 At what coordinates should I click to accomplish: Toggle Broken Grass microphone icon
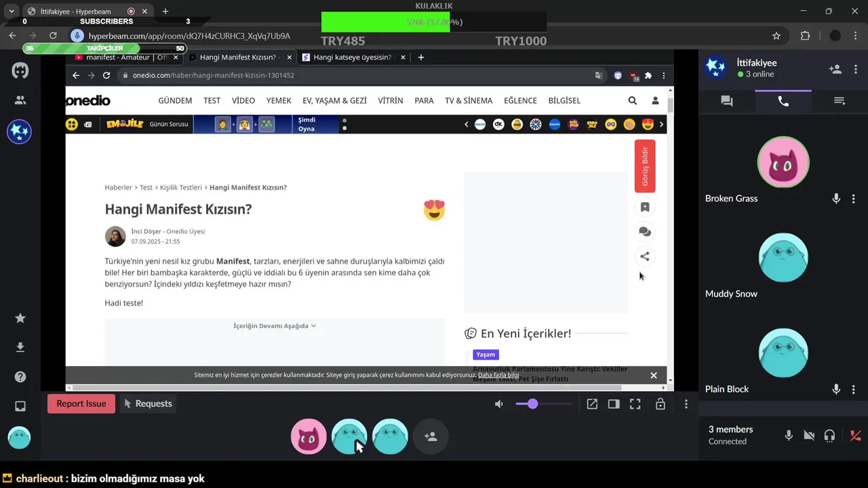(836, 199)
